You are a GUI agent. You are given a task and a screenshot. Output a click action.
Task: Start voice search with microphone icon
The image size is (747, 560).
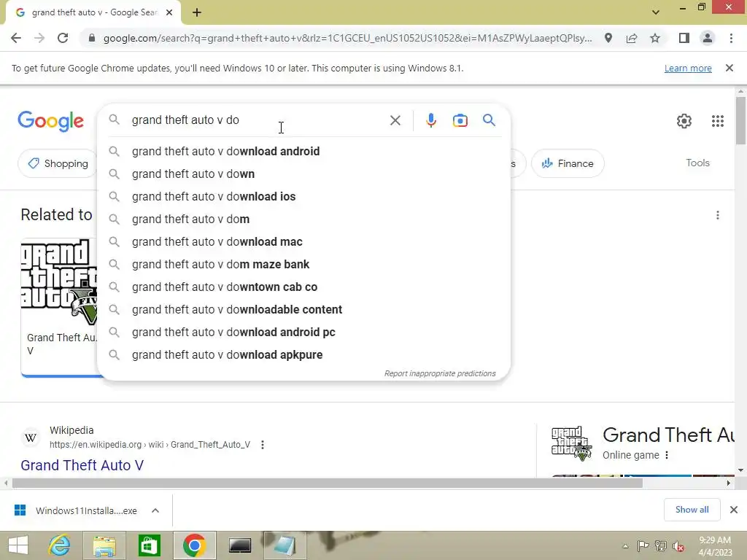pos(431,120)
